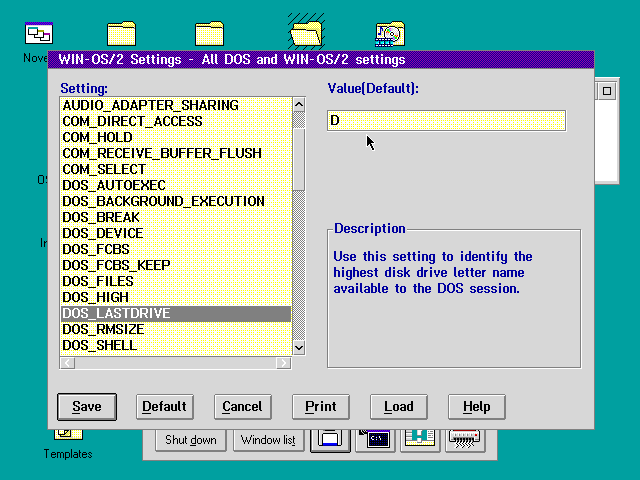Viewport: 640px width, 480px height.
Task: Select DOS_FCBS_KEEP setting
Action: click(x=176, y=265)
